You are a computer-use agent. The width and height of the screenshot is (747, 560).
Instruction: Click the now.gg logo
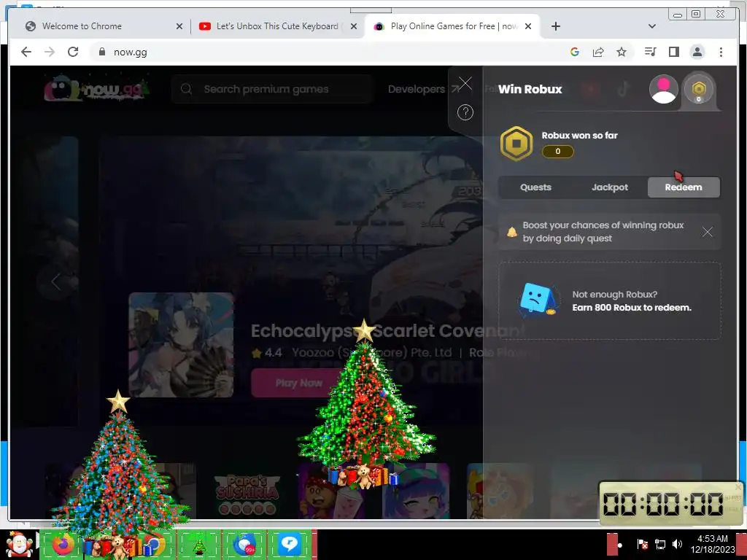click(97, 88)
